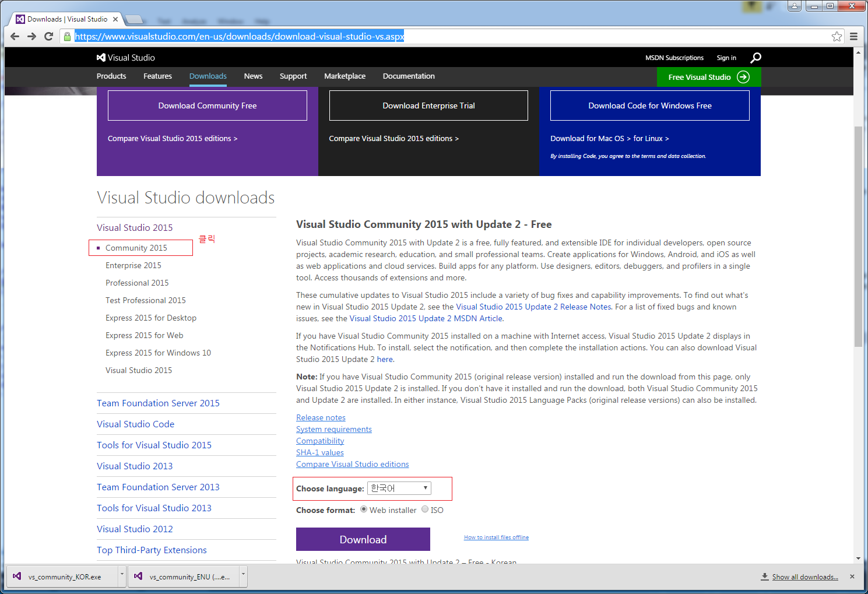
Task: Open Tools for Visual Studio 2015
Action: (x=154, y=445)
